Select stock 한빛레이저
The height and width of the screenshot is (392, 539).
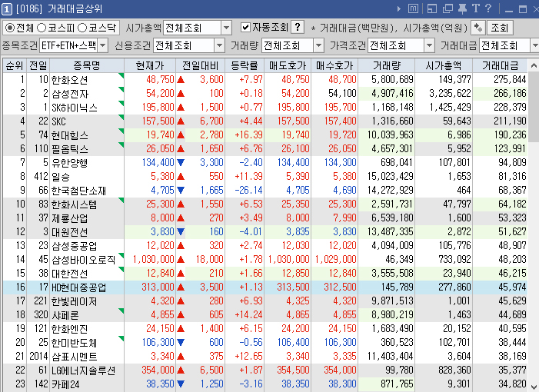point(74,301)
